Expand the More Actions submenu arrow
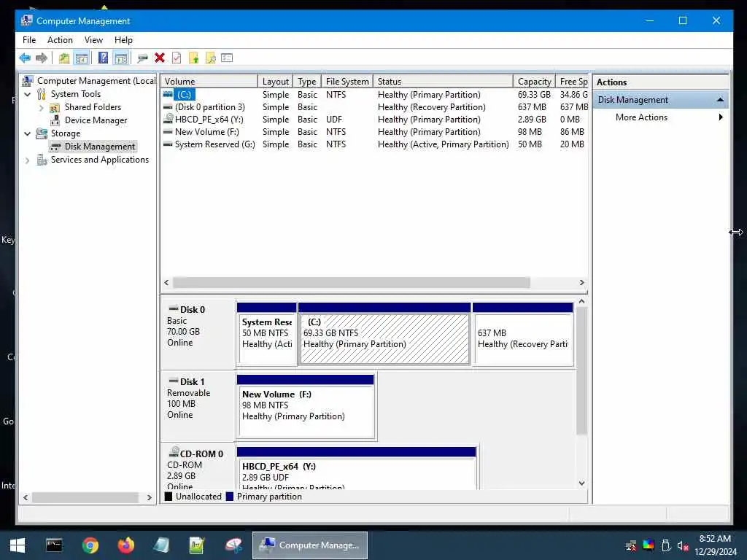 point(721,117)
